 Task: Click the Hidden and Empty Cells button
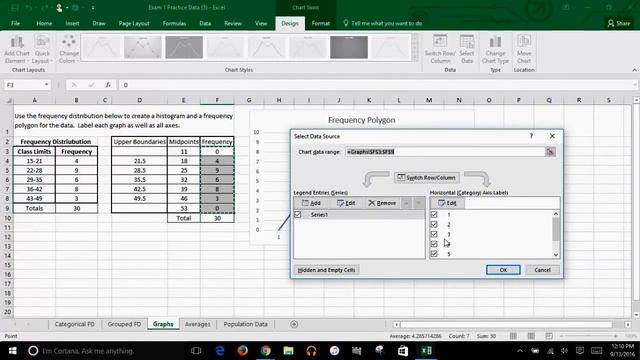coord(326,270)
